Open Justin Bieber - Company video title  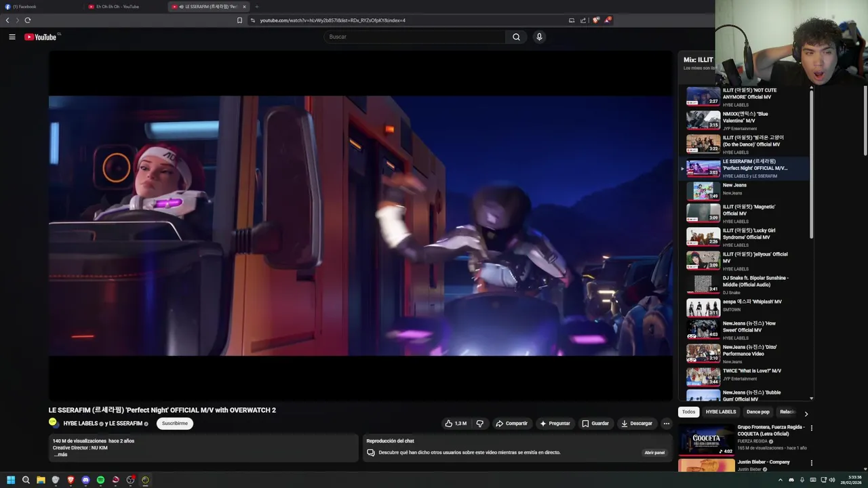pyautogui.click(x=764, y=462)
